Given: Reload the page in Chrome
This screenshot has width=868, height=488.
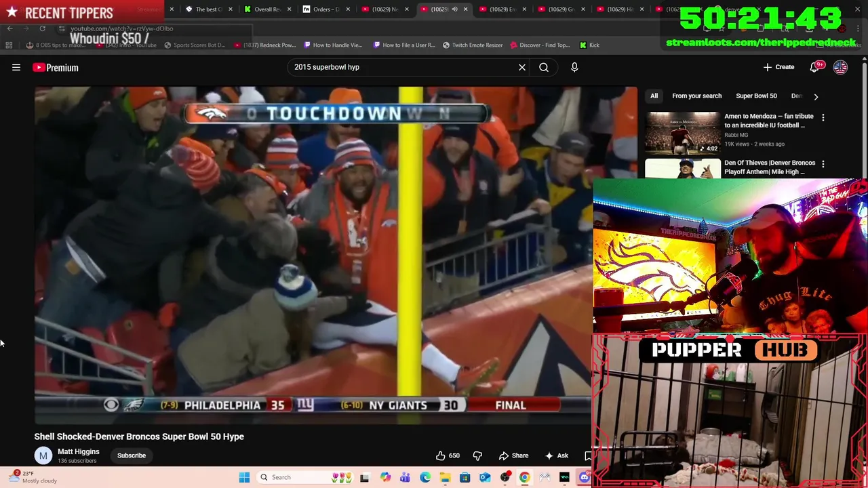Looking at the screenshot, I should click(42, 28).
